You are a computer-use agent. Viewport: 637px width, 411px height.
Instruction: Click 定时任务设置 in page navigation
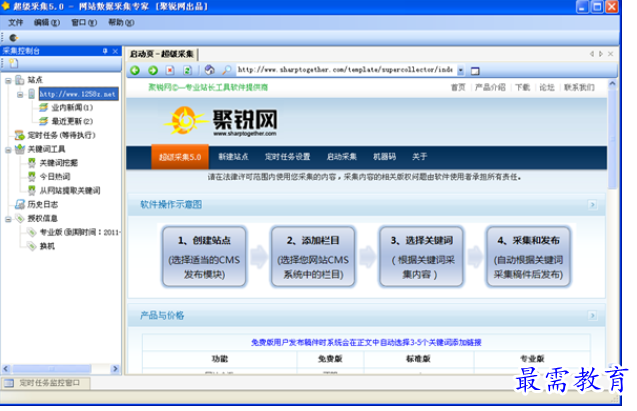coord(288,157)
